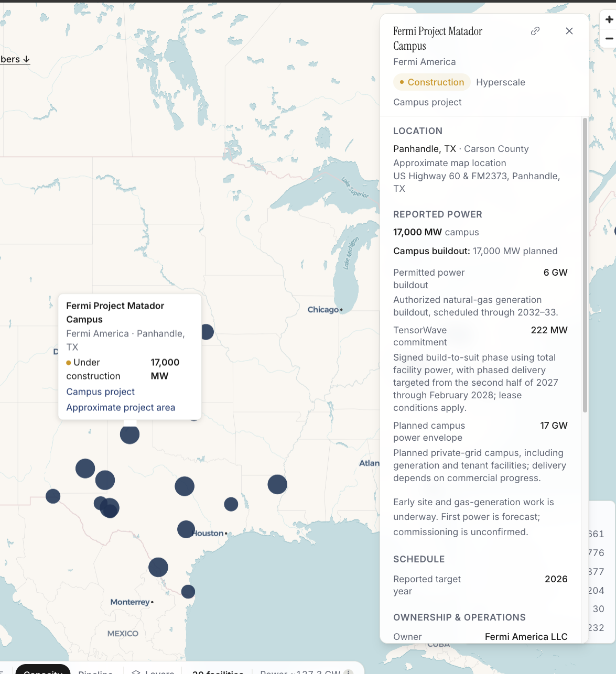Click Approximate project area link in tooltip

121,407
